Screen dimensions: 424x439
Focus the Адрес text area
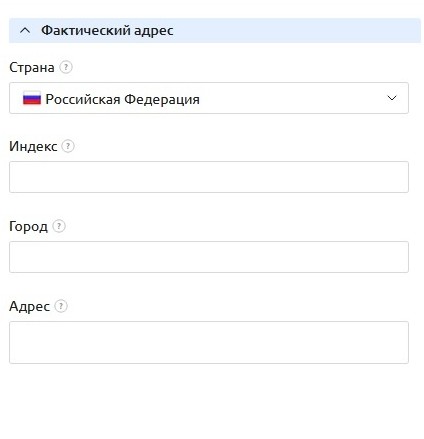(209, 342)
